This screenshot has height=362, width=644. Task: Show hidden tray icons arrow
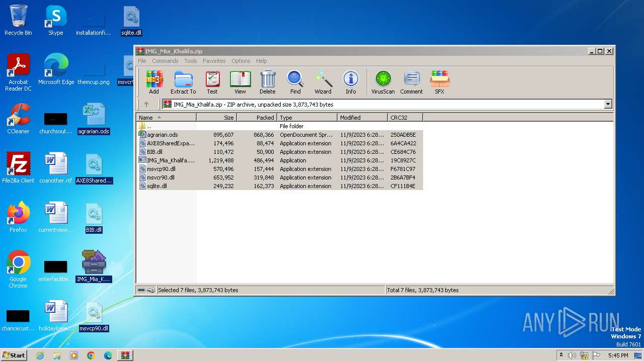pyautogui.click(x=561, y=355)
